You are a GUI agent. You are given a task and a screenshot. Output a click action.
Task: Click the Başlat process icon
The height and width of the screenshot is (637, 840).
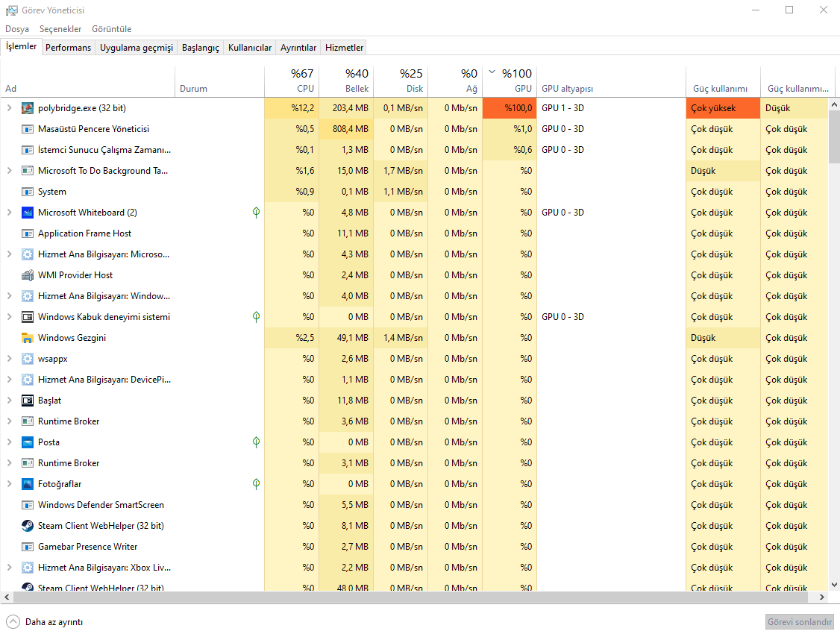click(28, 401)
